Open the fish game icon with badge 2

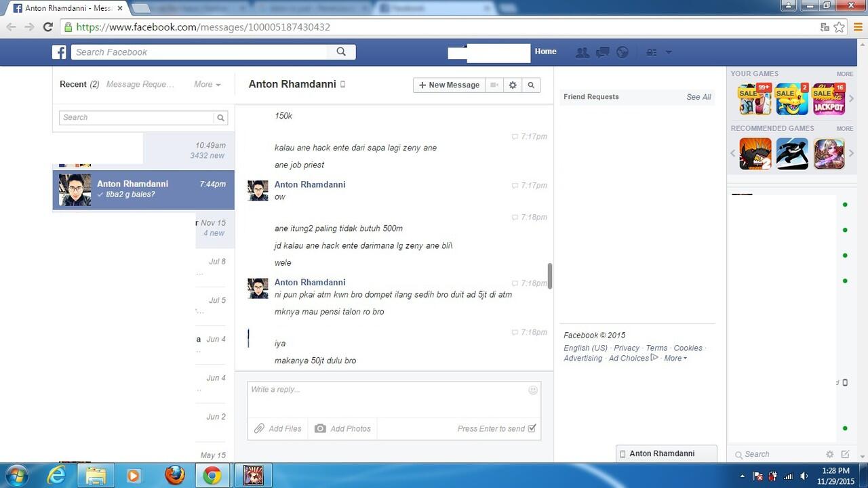(x=792, y=99)
